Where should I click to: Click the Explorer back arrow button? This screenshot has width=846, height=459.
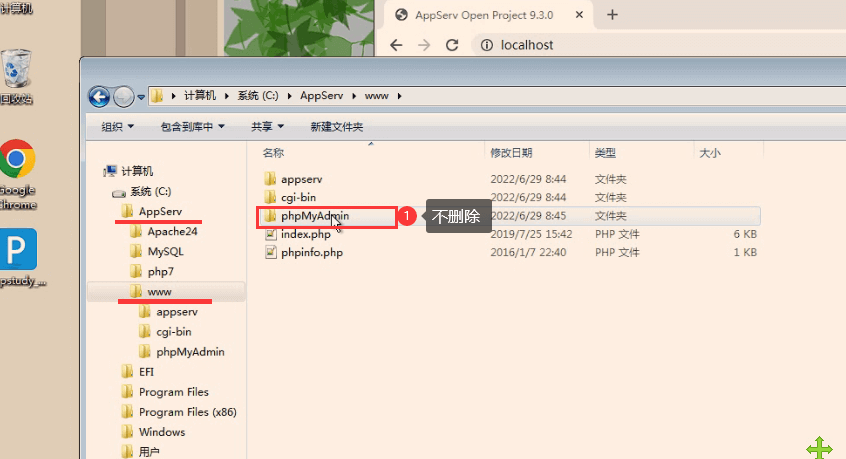(x=99, y=97)
